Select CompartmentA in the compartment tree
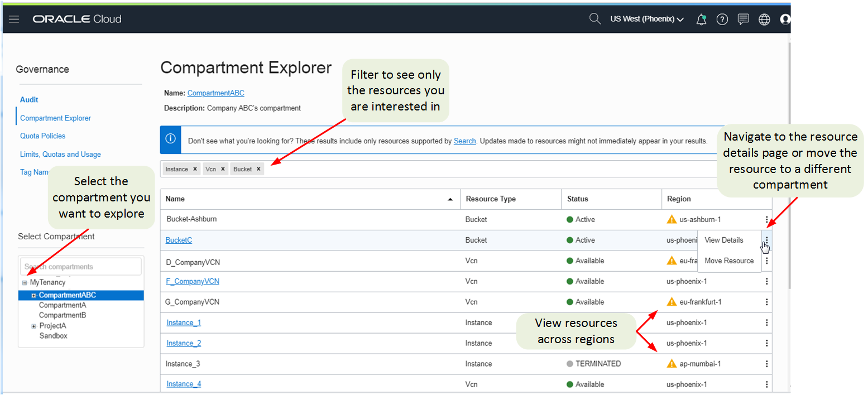 tap(63, 305)
